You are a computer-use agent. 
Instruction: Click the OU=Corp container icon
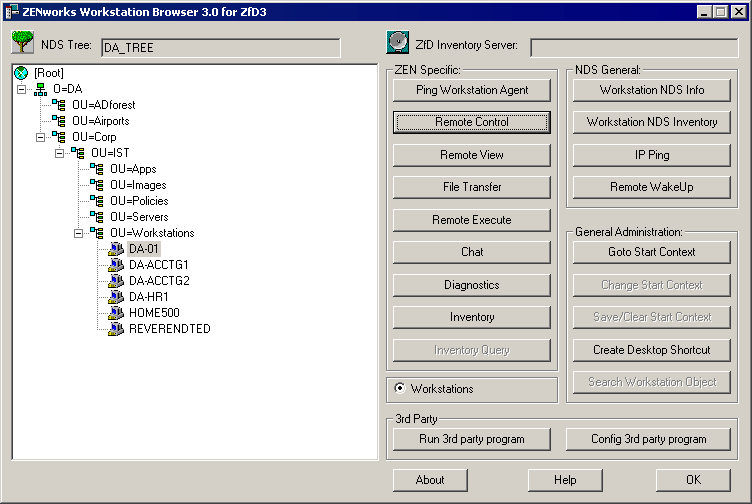tap(59, 137)
